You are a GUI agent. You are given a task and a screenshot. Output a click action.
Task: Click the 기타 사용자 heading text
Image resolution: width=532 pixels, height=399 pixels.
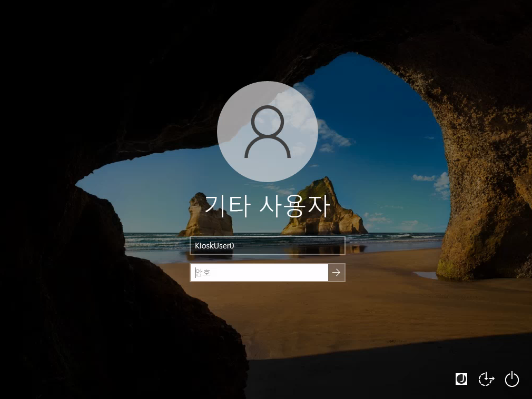pos(268,206)
